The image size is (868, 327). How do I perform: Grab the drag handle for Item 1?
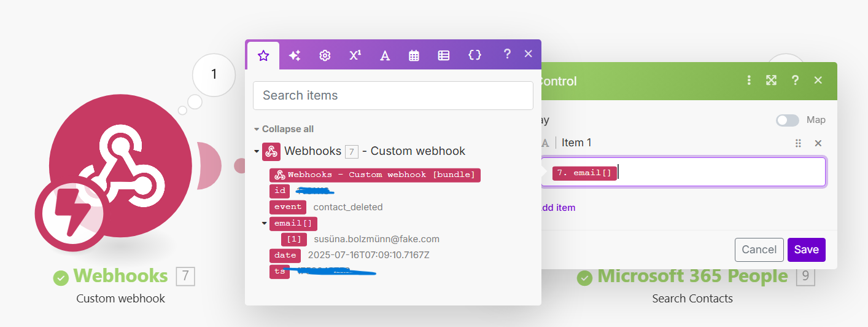click(798, 143)
